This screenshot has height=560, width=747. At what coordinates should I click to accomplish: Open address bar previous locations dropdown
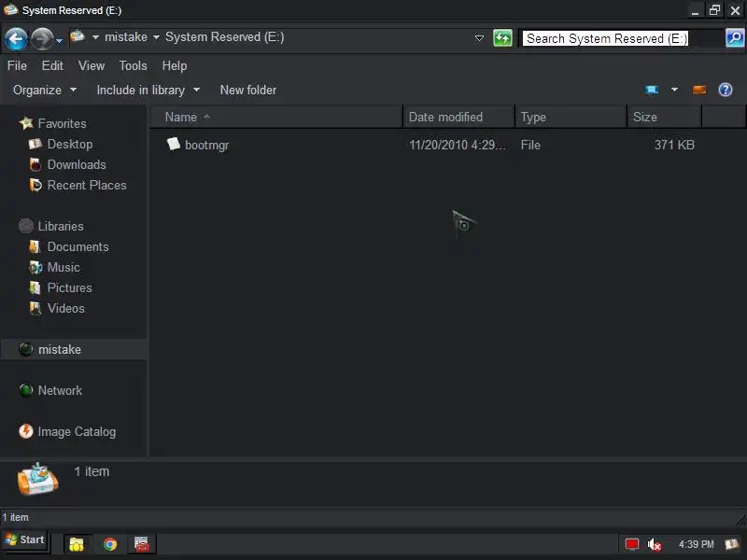pos(479,38)
